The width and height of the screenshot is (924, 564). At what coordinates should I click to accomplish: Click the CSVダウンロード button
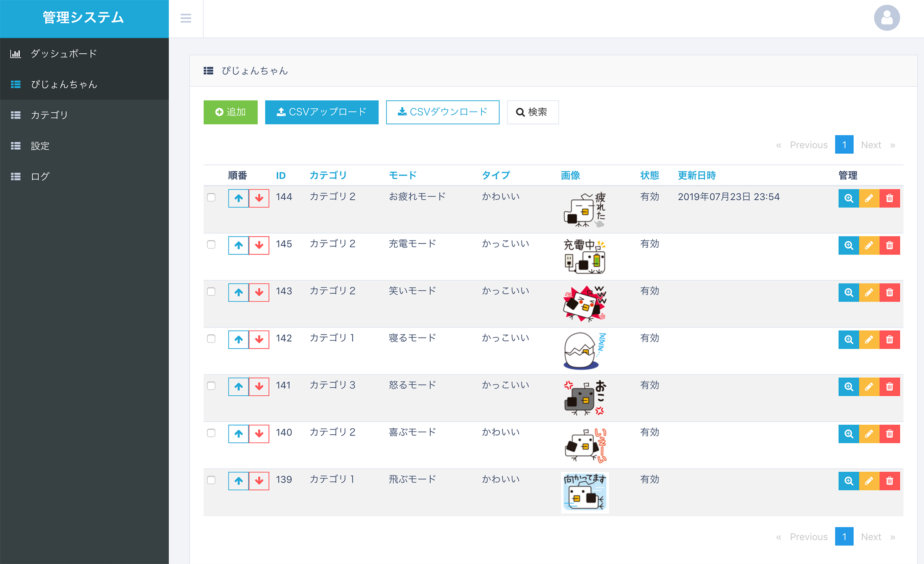click(x=443, y=111)
